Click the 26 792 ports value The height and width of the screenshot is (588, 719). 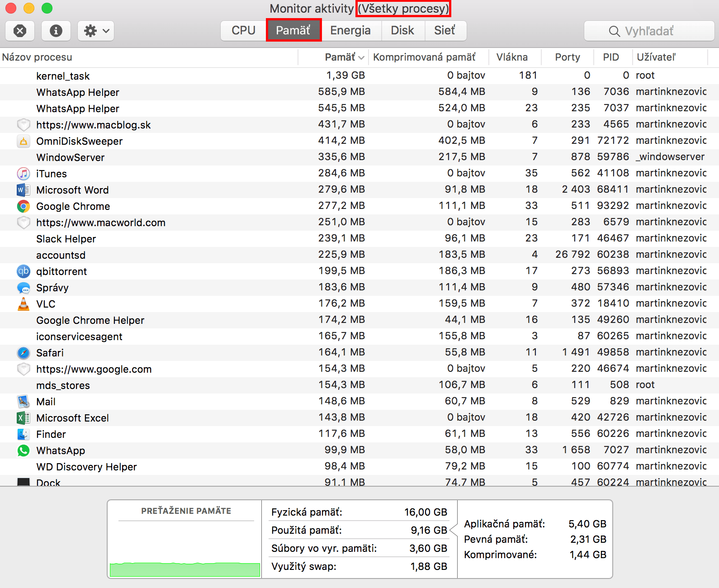coord(572,255)
